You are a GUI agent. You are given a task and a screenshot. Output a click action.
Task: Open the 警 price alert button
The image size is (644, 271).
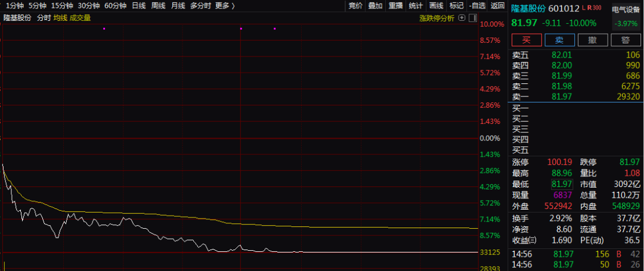tap(625, 40)
